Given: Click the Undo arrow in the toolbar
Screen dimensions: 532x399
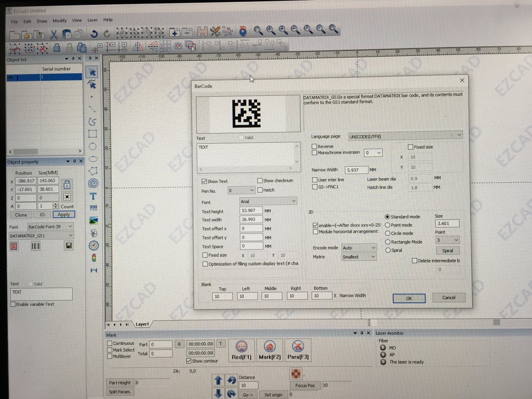Looking at the screenshot, I should click(94, 33).
